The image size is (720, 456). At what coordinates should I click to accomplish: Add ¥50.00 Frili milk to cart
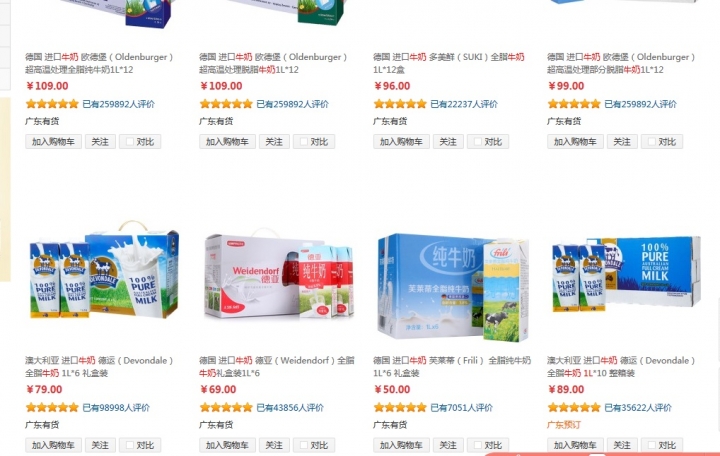[x=401, y=445]
